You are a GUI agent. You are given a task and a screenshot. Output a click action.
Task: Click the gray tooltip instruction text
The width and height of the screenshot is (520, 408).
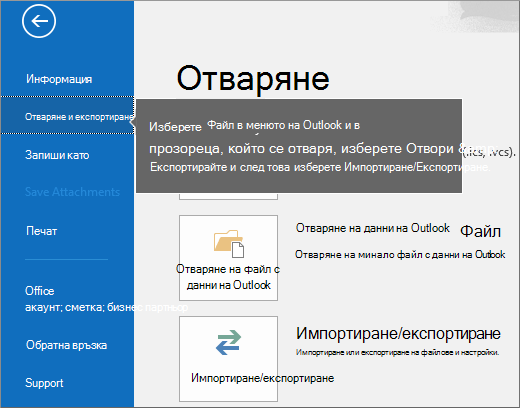click(299, 146)
